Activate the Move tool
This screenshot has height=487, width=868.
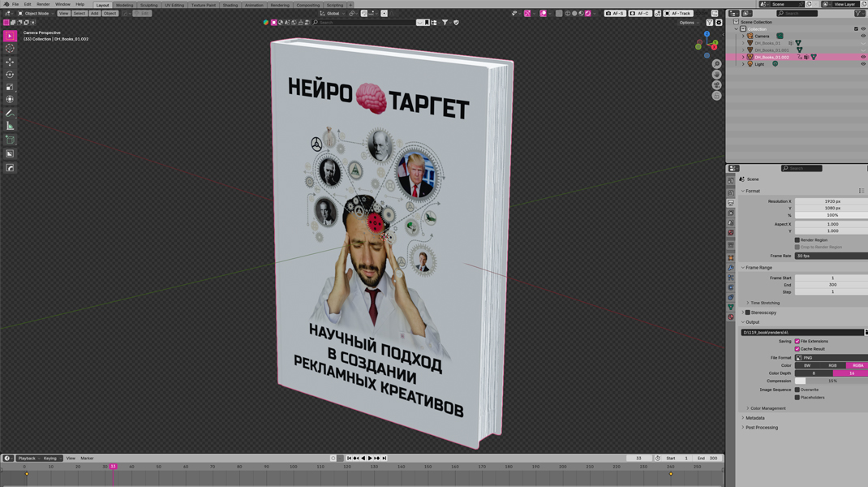point(10,62)
